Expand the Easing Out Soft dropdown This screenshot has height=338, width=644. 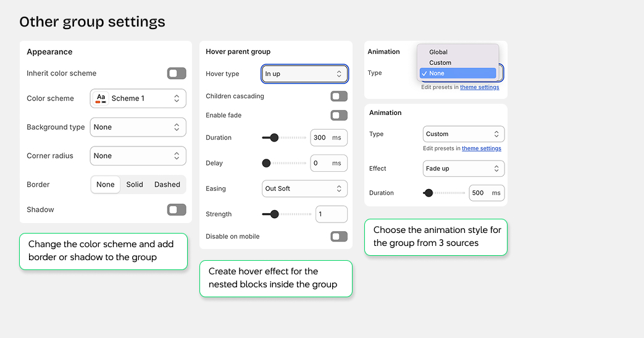coord(304,189)
